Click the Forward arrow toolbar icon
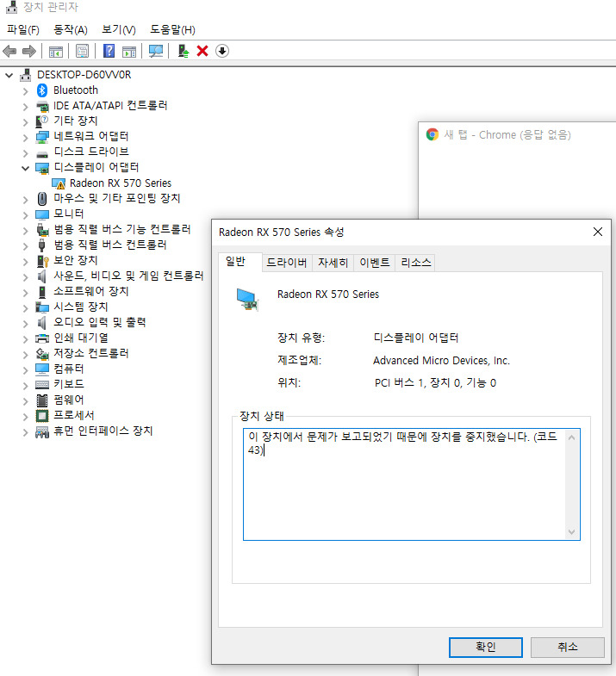 29,52
